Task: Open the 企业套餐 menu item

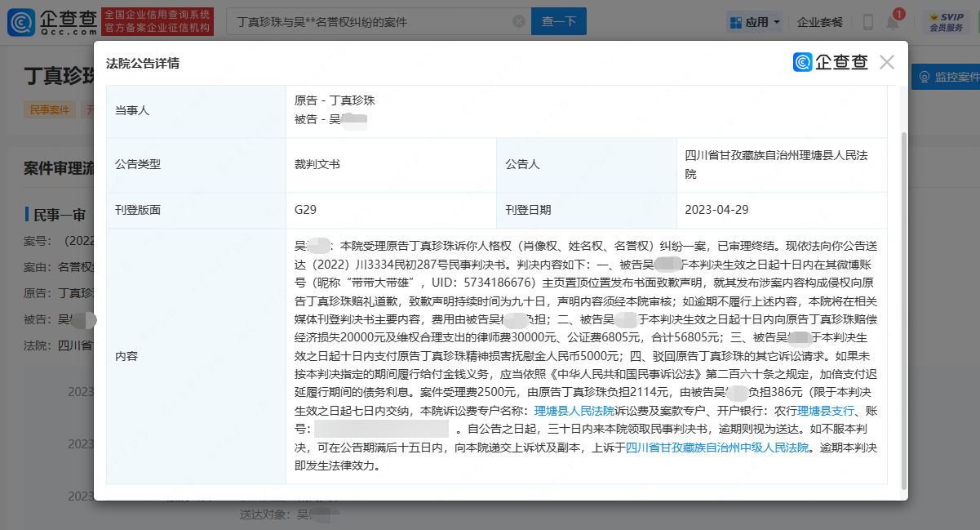Action: coord(820,20)
